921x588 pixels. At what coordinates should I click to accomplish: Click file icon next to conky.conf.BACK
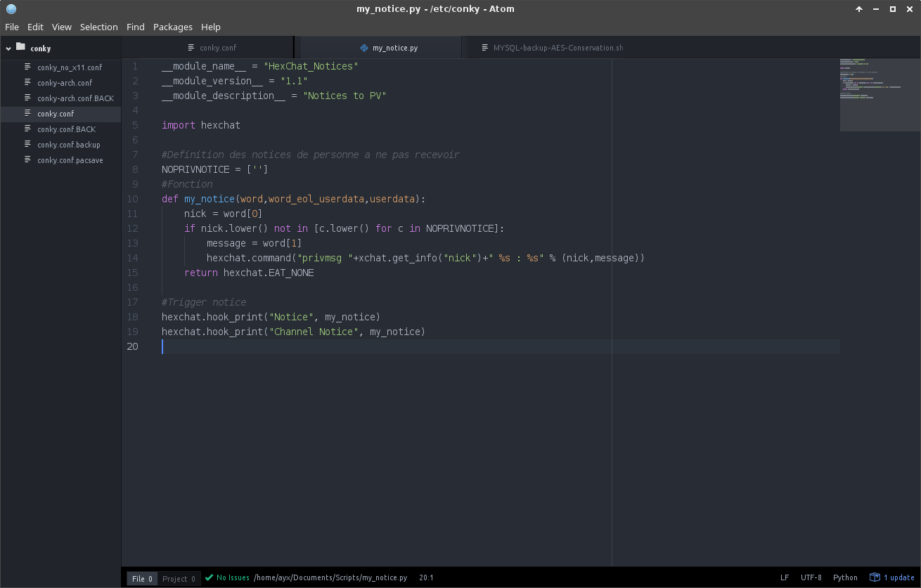coord(28,129)
